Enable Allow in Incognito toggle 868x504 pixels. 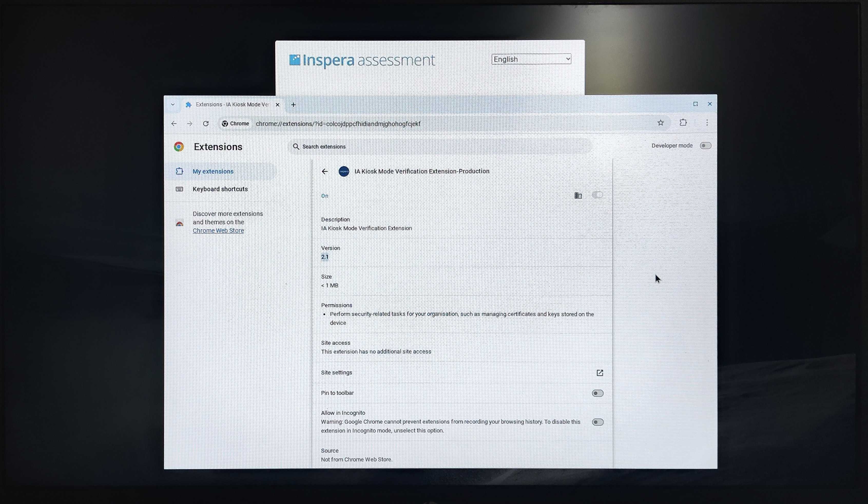[x=597, y=422]
